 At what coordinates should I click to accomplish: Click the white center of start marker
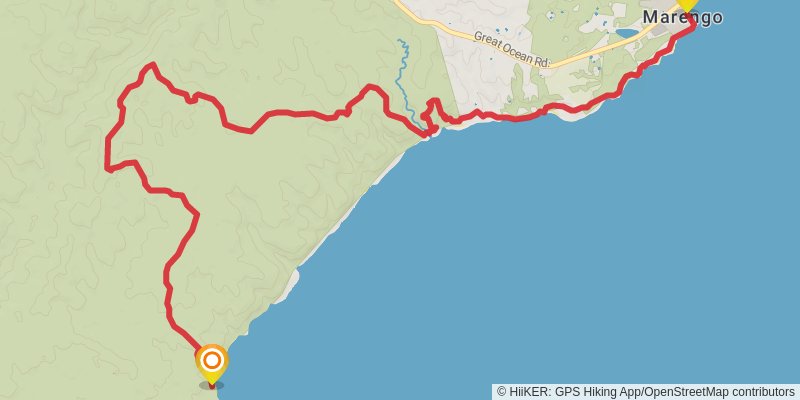(212, 361)
